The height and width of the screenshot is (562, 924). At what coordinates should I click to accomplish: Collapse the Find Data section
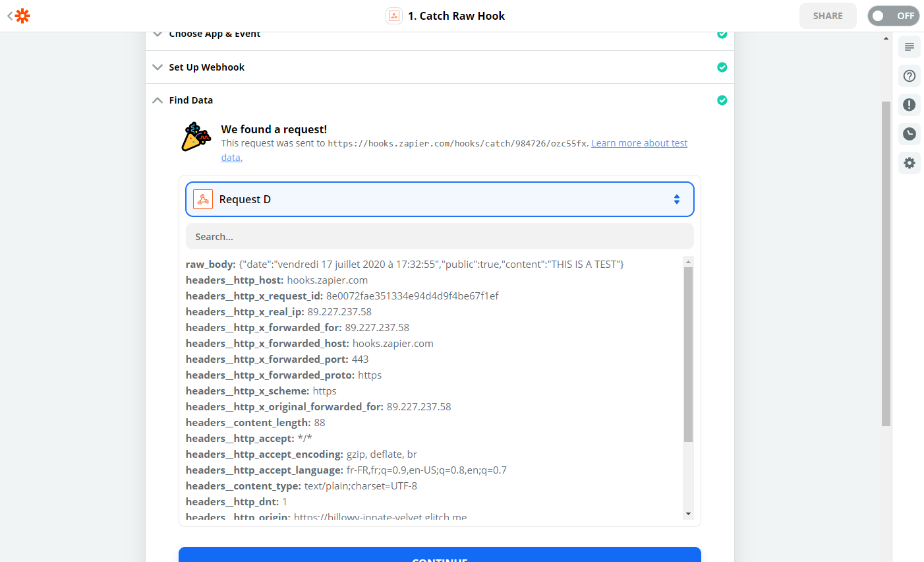coord(157,100)
